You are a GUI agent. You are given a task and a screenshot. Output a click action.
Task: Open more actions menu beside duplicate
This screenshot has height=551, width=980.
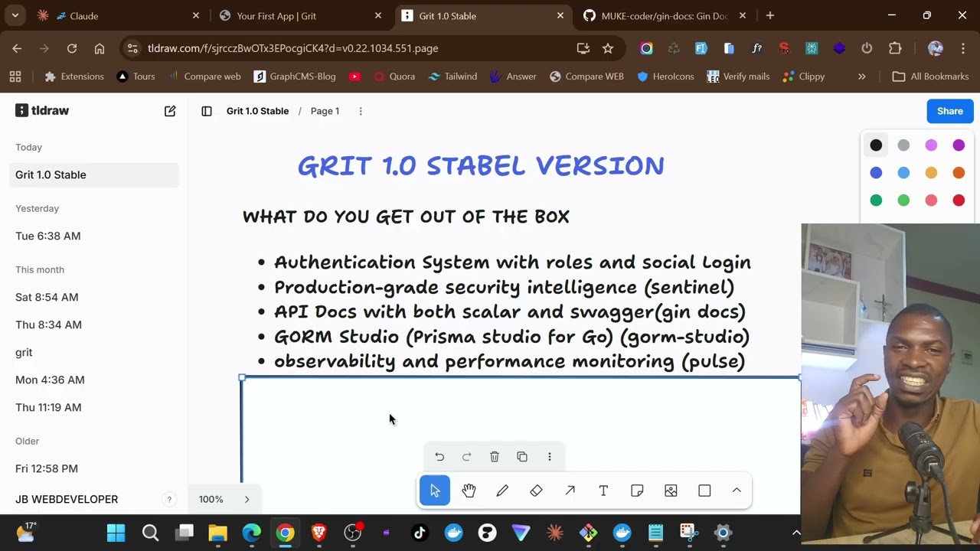[x=550, y=457]
